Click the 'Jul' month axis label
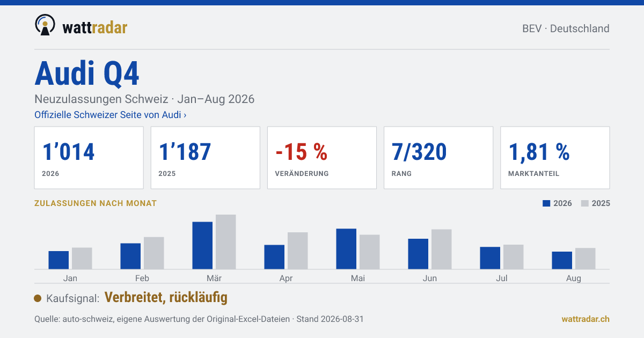Screen dimensions: 644x338 (x=502, y=278)
